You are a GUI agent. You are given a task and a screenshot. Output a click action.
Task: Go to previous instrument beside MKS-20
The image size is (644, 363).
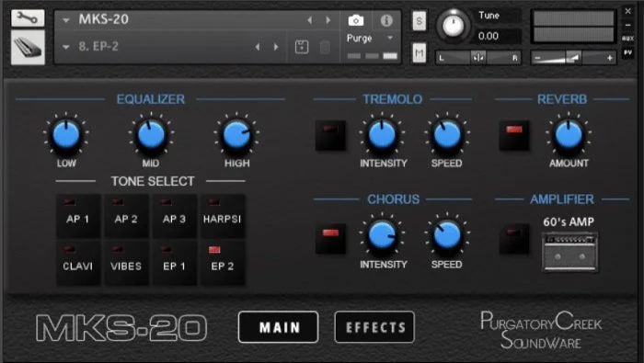310,19
